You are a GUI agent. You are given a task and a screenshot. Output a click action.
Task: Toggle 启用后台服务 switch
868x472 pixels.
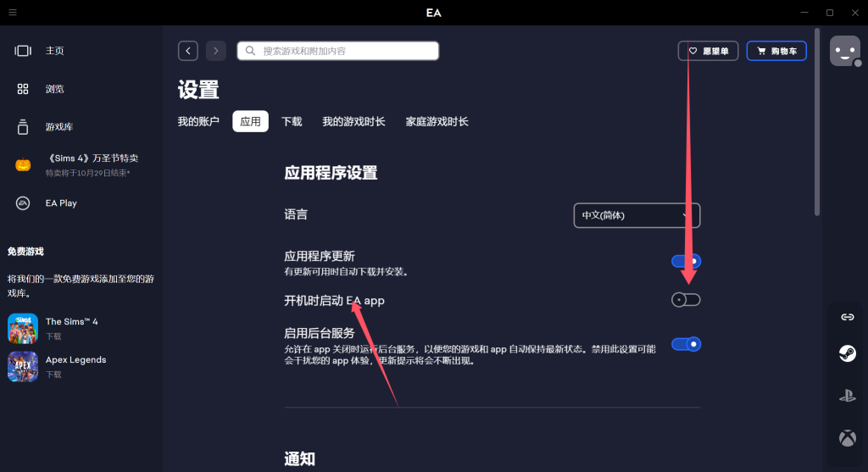pyautogui.click(x=686, y=344)
